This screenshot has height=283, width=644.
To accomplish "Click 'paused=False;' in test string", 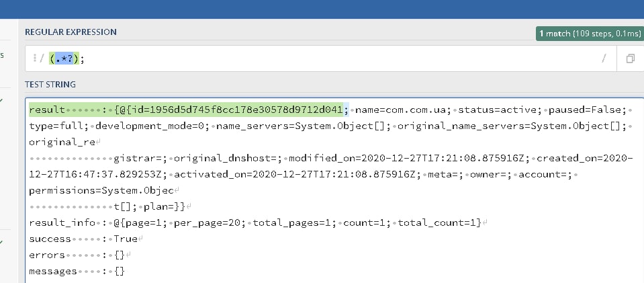I will point(588,110).
